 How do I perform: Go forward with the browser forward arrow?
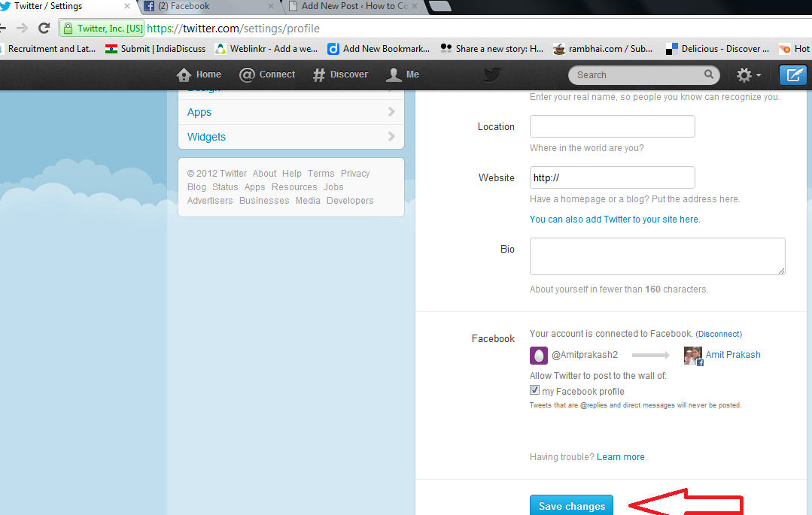22,28
